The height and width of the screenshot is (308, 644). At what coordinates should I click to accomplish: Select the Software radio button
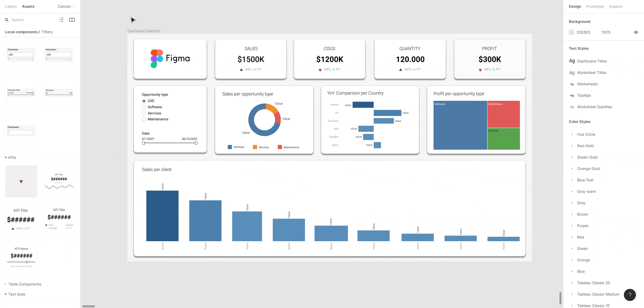click(x=144, y=107)
